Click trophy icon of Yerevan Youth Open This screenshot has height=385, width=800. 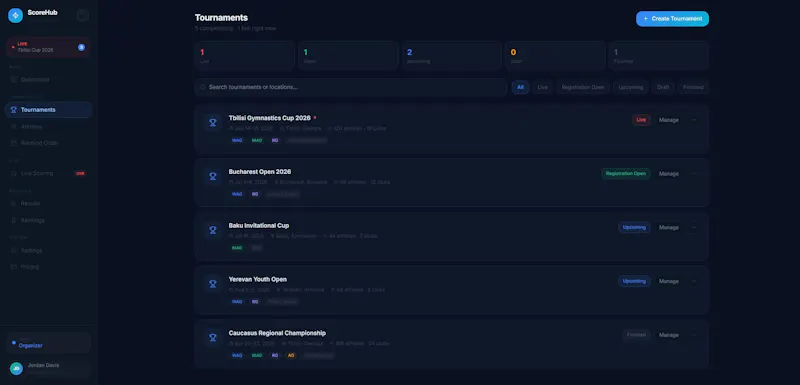coord(213,284)
